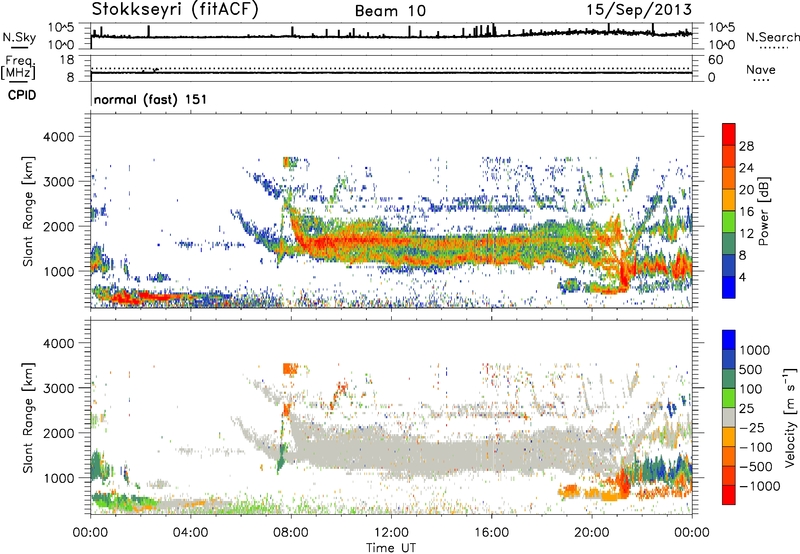Click the CPID label
The height and width of the screenshot is (554, 800).
(22, 95)
